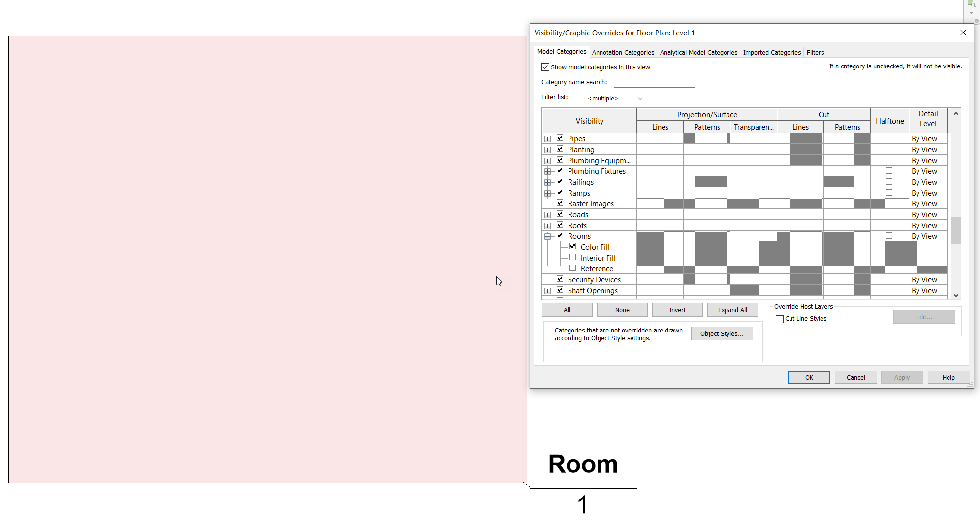
Task: Click the zoom magnifier icon at top right
Action: tap(973, 4)
